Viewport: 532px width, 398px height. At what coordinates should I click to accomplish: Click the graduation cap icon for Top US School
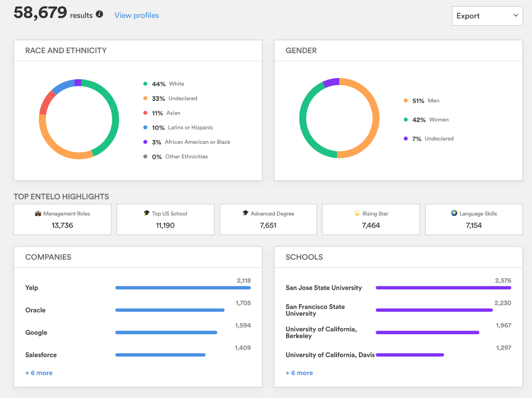point(146,213)
